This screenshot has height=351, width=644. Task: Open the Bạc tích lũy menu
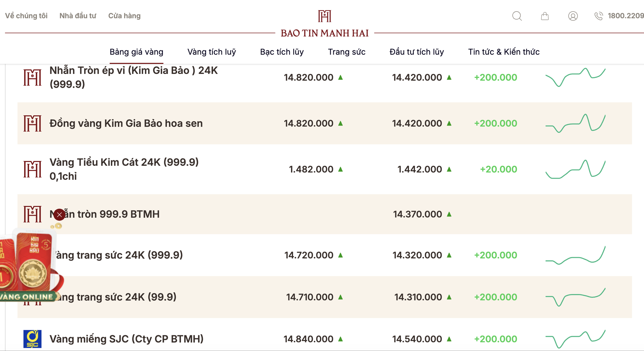coord(282,52)
